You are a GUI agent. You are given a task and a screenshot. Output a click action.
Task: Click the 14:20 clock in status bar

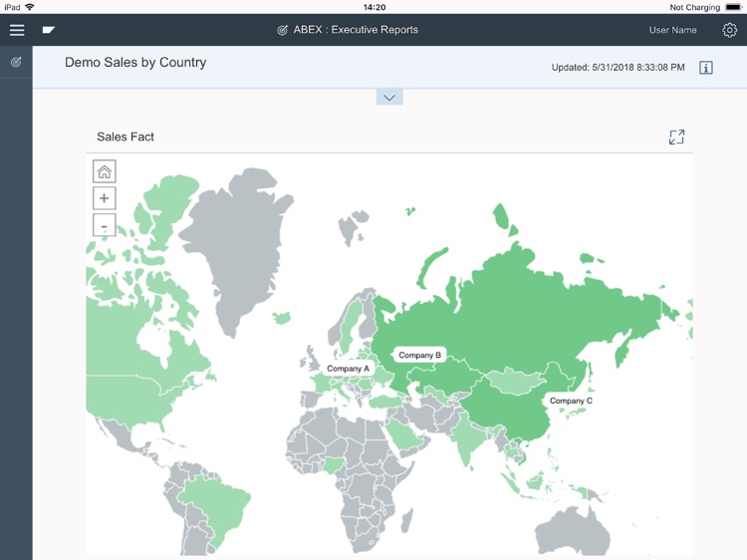click(x=374, y=7)
